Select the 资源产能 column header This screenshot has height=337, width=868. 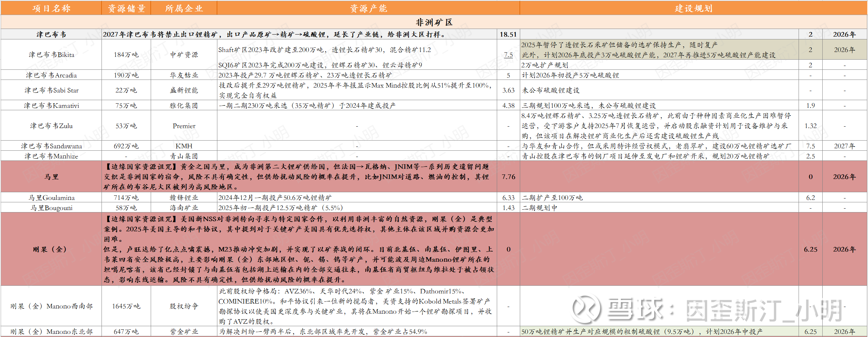tap(368, 8)
